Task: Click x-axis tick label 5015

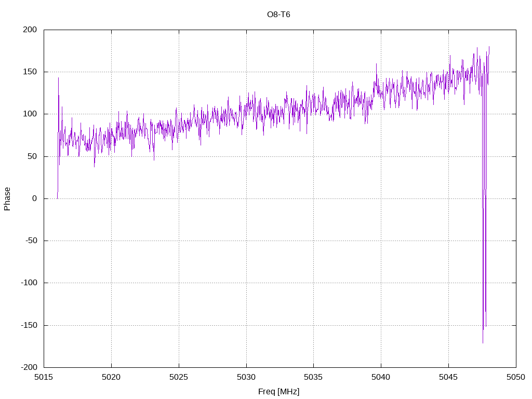Action: [x=44, y=377]
